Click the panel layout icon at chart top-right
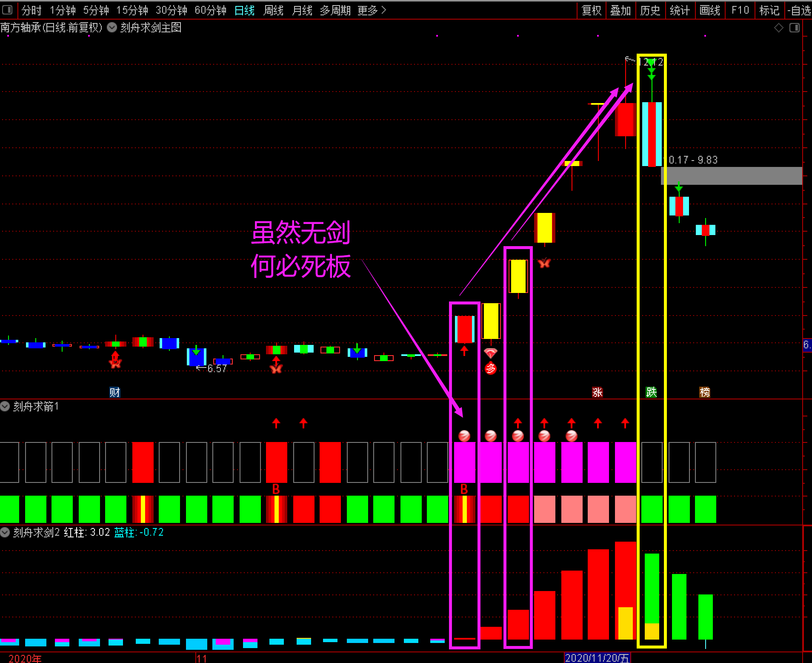812x663 pixels. click(x=795, y=28)
